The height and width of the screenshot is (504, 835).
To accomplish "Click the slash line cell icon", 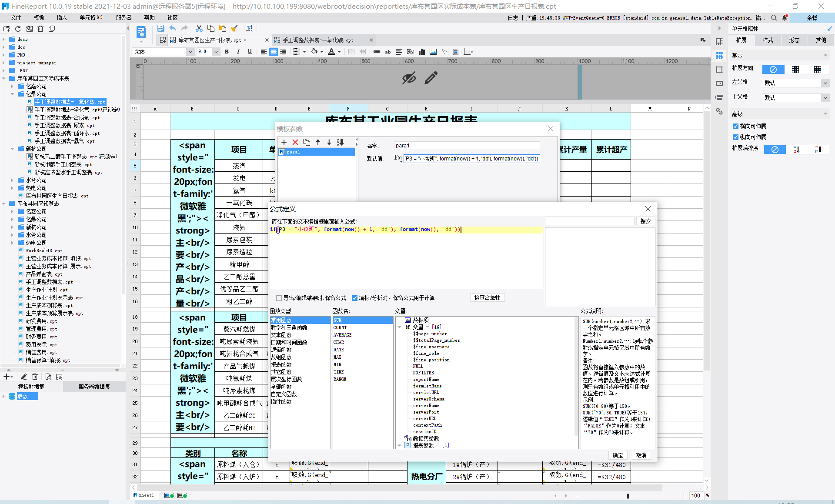I will 444,52.
